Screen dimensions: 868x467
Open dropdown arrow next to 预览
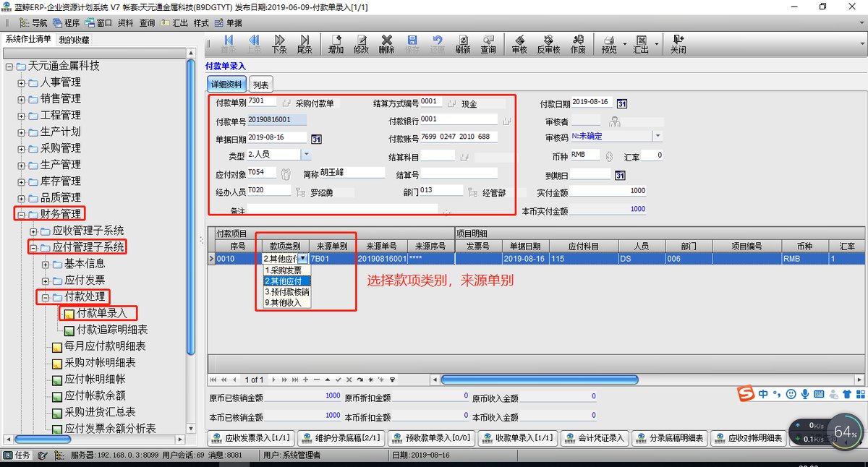(x=624, y=44)
